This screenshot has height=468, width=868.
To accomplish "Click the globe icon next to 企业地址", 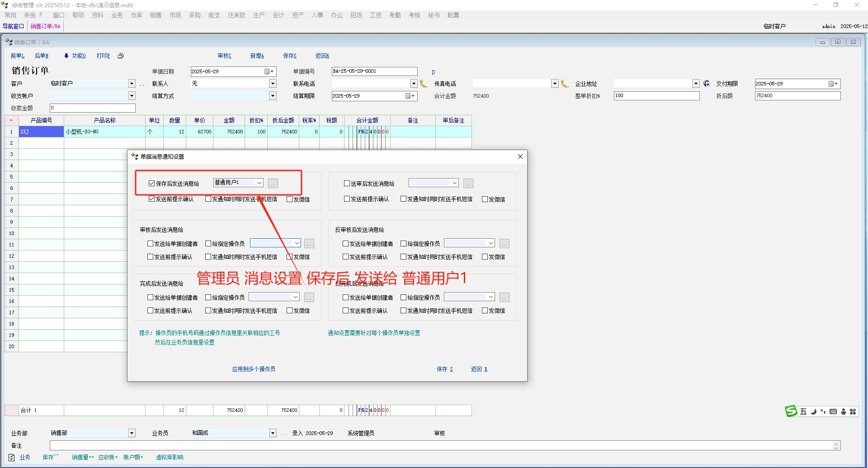I will [x=706, y=84].
